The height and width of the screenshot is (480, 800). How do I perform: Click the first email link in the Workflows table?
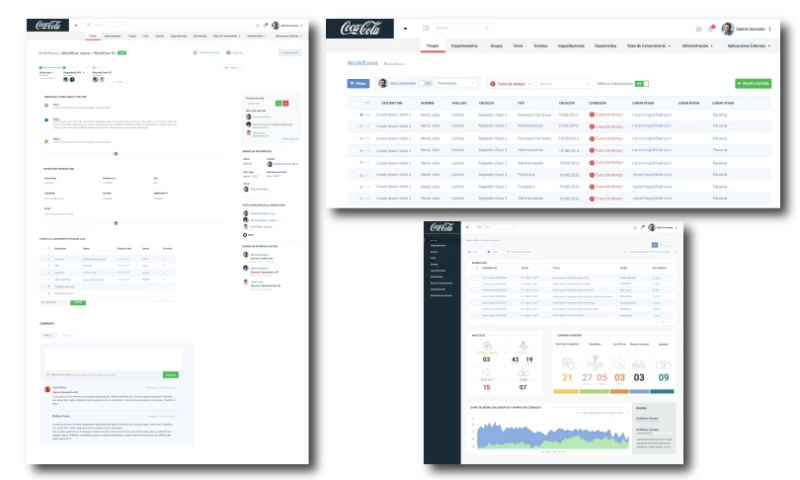point(652,115)
